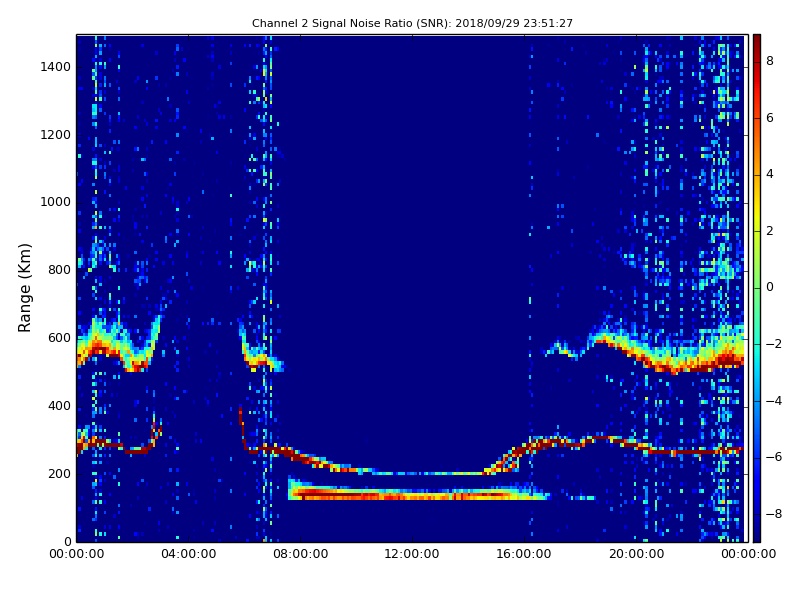The width and height of the screenshot is (800, 600).
Task: Click the 800 tick label on the range axis
Action: (x=59, y=270)
